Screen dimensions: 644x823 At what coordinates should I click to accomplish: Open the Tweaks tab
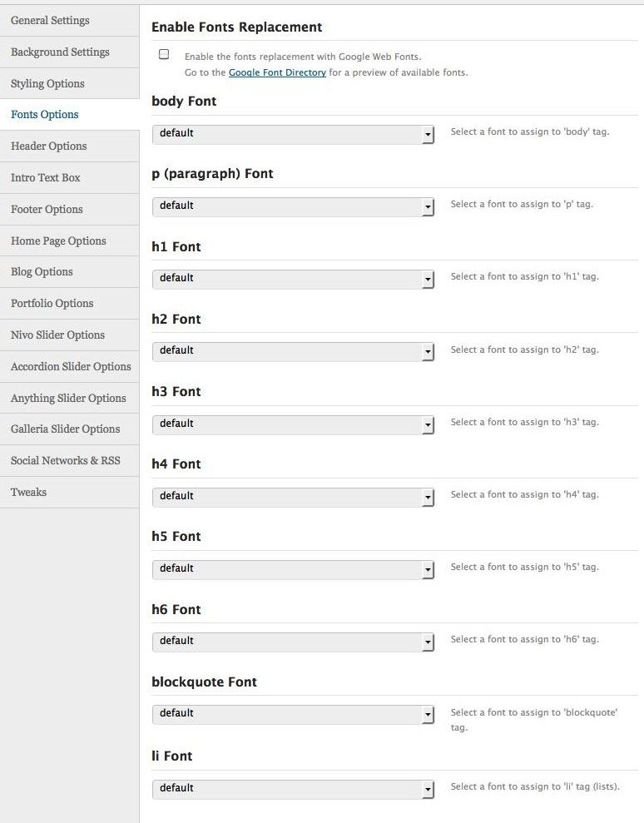[28, 492]
